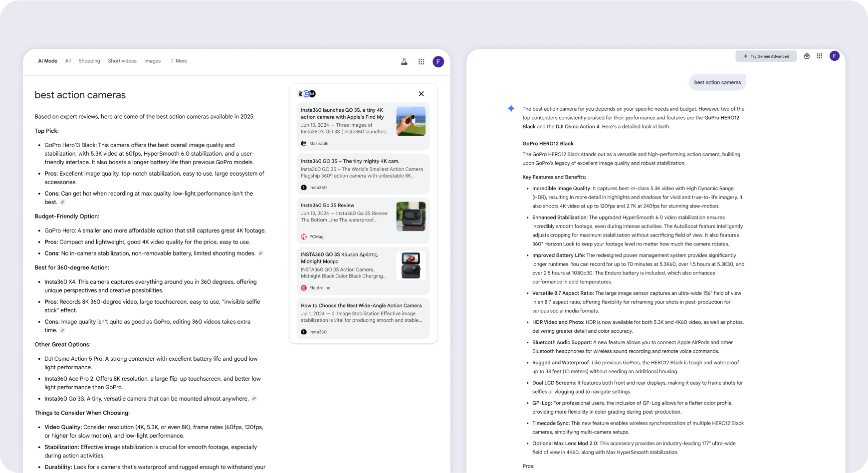Expand the More menu in search tabs

179,61
